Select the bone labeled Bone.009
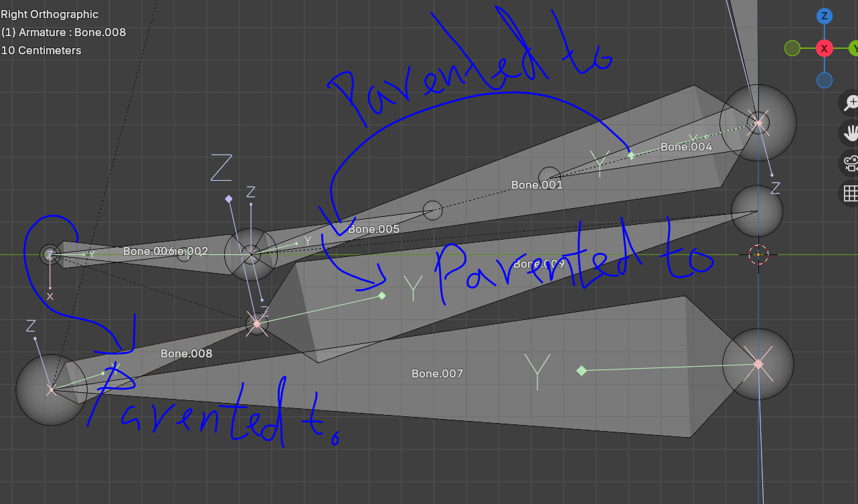This screenshot has height=504, width=858. (539, 264)
